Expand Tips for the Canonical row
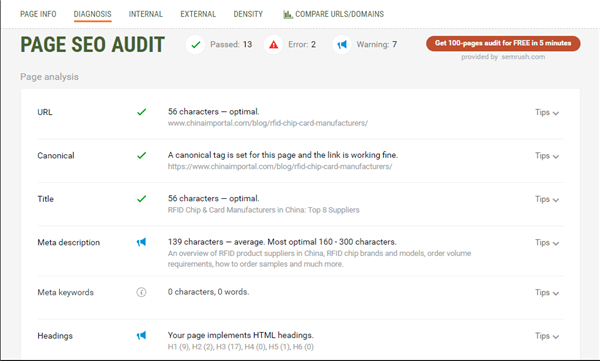 547,156
